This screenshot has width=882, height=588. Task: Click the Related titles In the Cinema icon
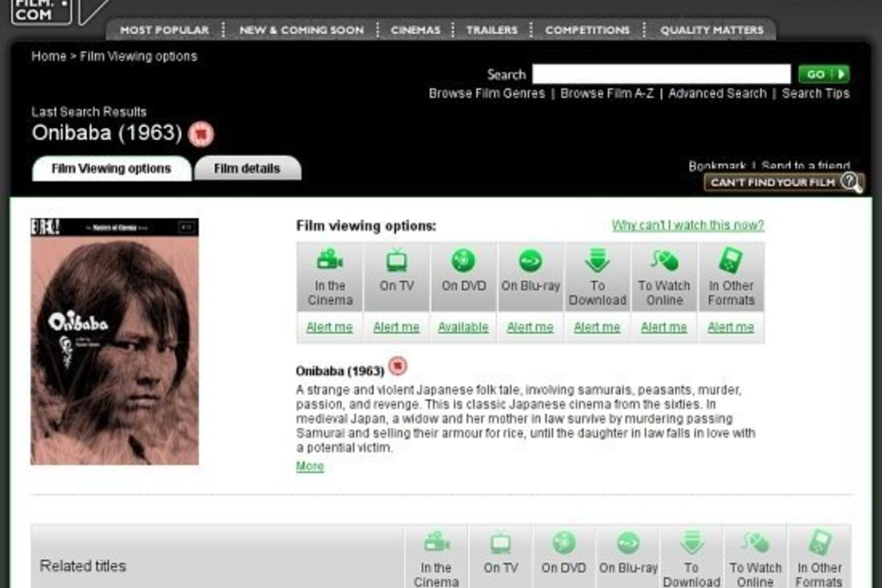click(436, 542)
